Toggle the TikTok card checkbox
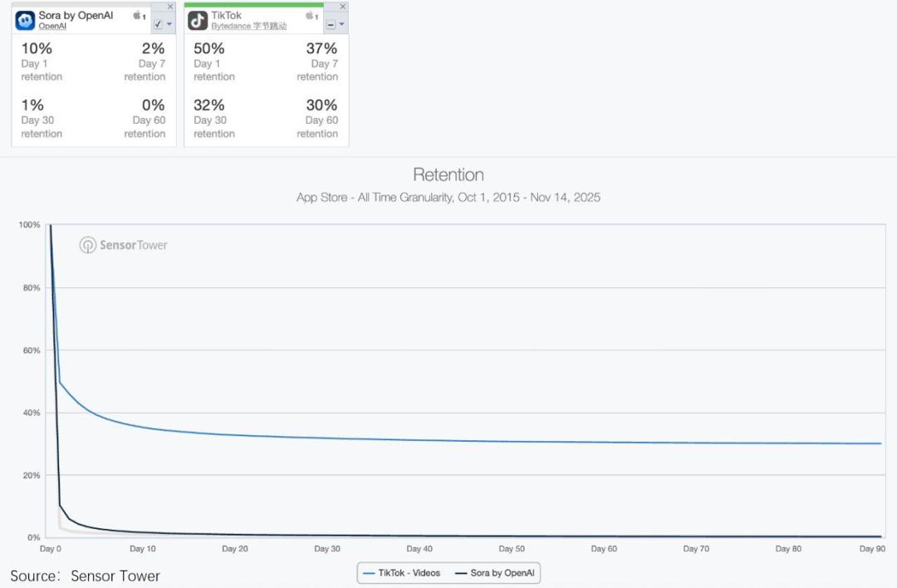 (331, 25)
